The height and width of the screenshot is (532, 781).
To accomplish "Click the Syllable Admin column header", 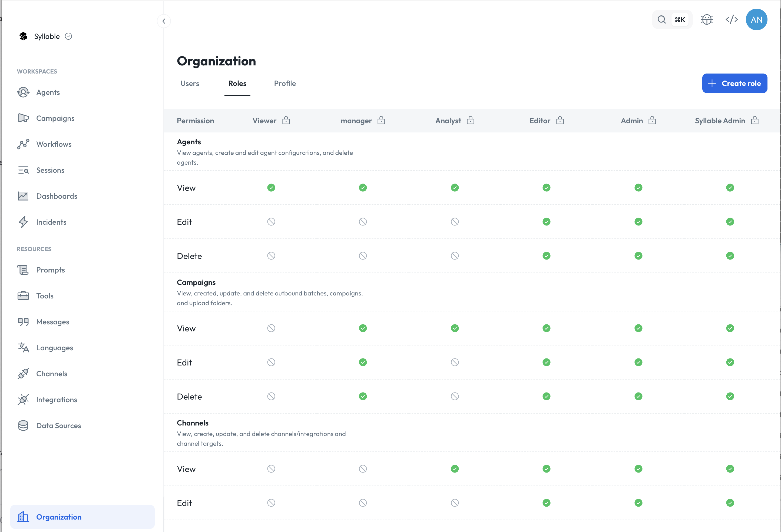I will pos(720,121).
